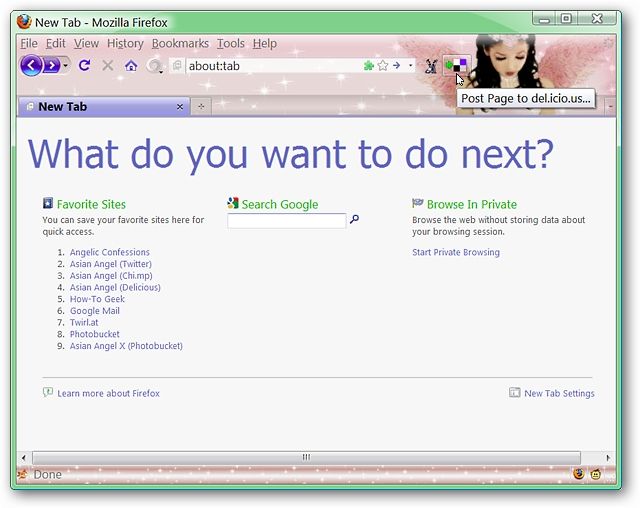Viewport: 640px width, 508px height.
Task: Click the bookmark star in address bar
Action: (x=383, y=65)
